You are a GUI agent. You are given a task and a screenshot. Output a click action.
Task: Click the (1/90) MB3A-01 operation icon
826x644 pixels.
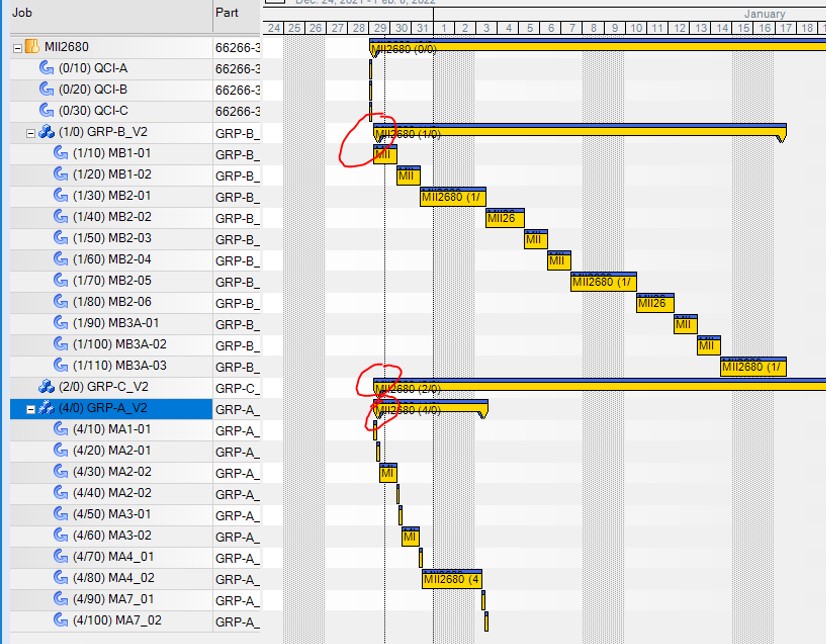tap(61, 323)
